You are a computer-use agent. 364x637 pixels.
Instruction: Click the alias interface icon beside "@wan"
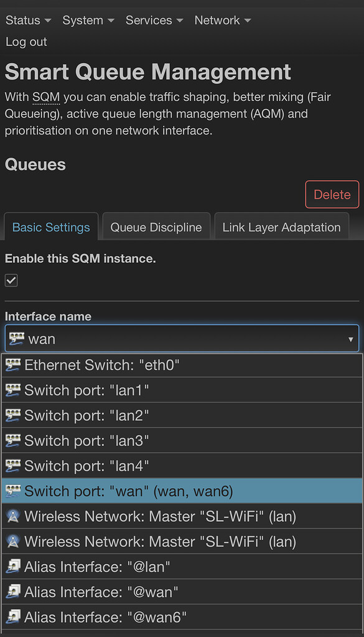point(13,592)
